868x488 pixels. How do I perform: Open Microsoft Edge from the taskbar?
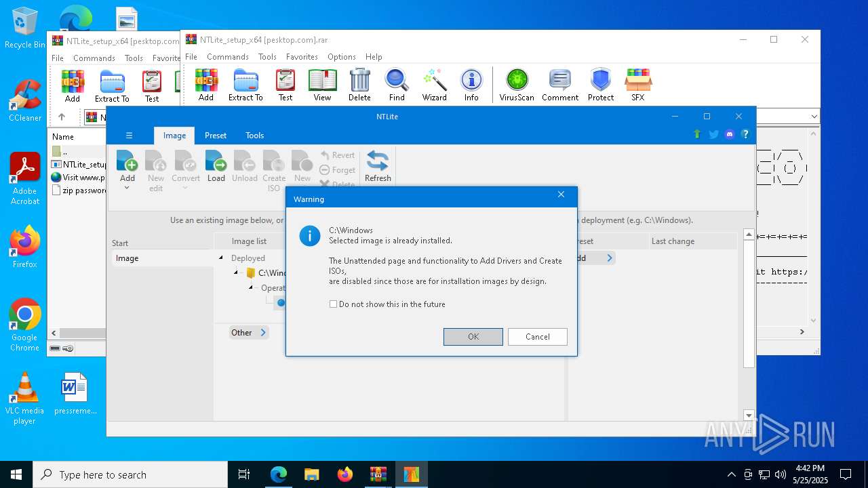coord(279,474)
